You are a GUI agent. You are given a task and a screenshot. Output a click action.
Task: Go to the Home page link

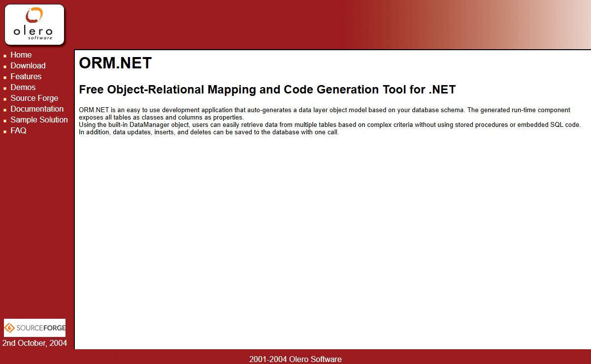[21, 55]
